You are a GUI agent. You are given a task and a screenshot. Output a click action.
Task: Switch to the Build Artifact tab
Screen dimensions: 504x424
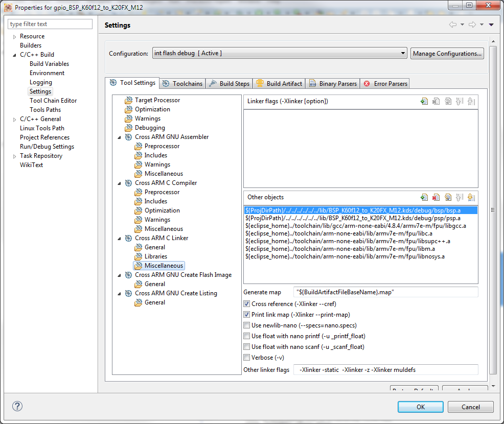(279, 83)
